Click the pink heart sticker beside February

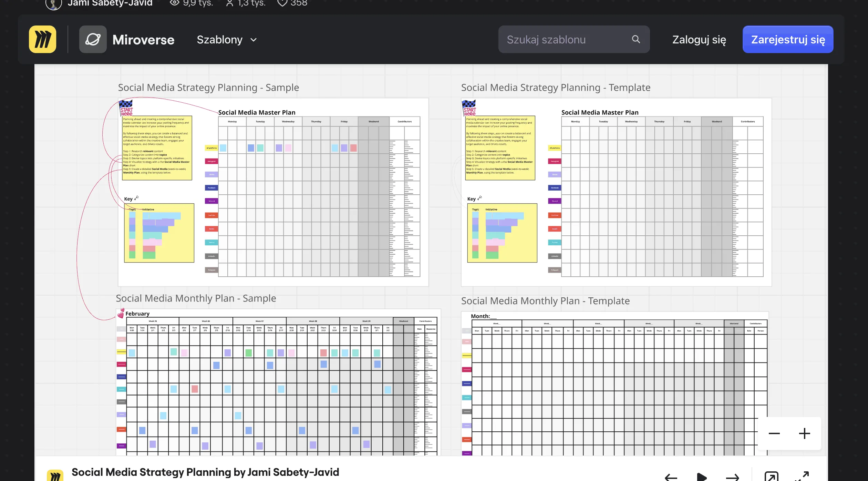pyautogui.click(x=121, y=313)
